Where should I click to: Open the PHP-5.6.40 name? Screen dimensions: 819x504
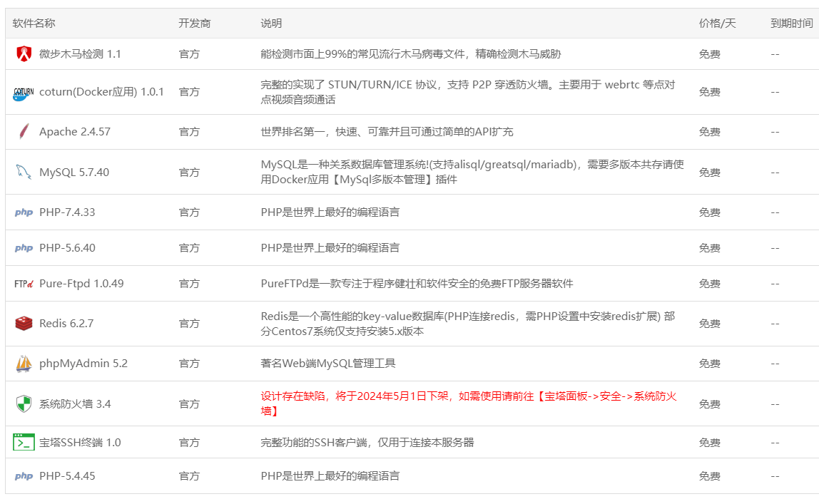click(x=67, y=248)
